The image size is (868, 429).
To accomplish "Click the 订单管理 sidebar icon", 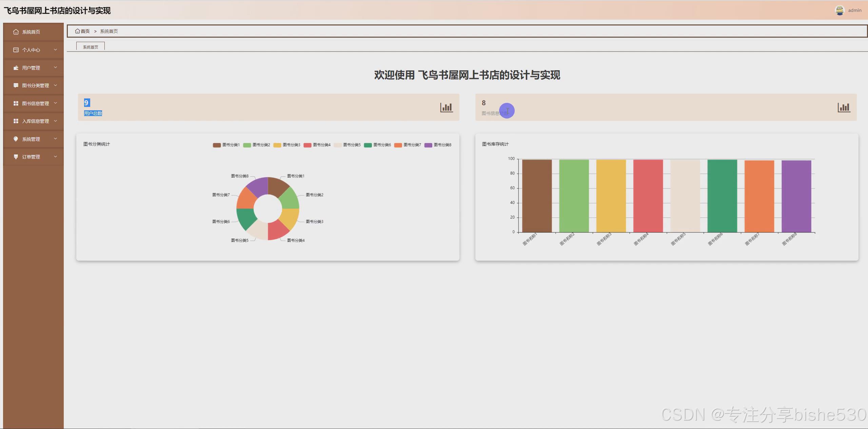I will pos(16,157).
